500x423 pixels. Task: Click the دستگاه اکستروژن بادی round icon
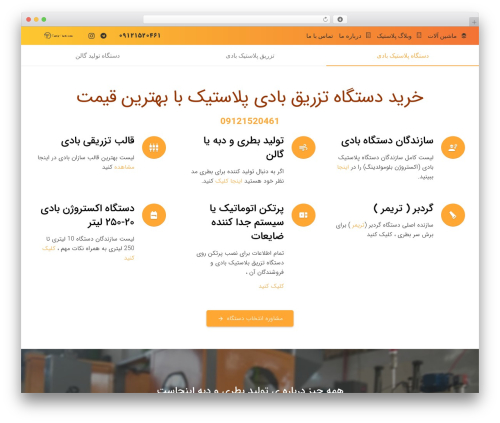154,215
